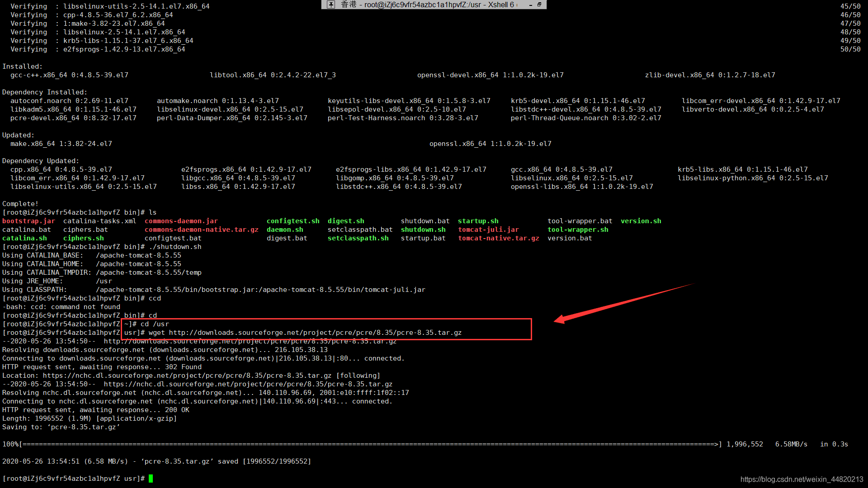Screen dimensions: 868x488
Task: Click the 45/50 verifying counter
Action: pos(850,6)
